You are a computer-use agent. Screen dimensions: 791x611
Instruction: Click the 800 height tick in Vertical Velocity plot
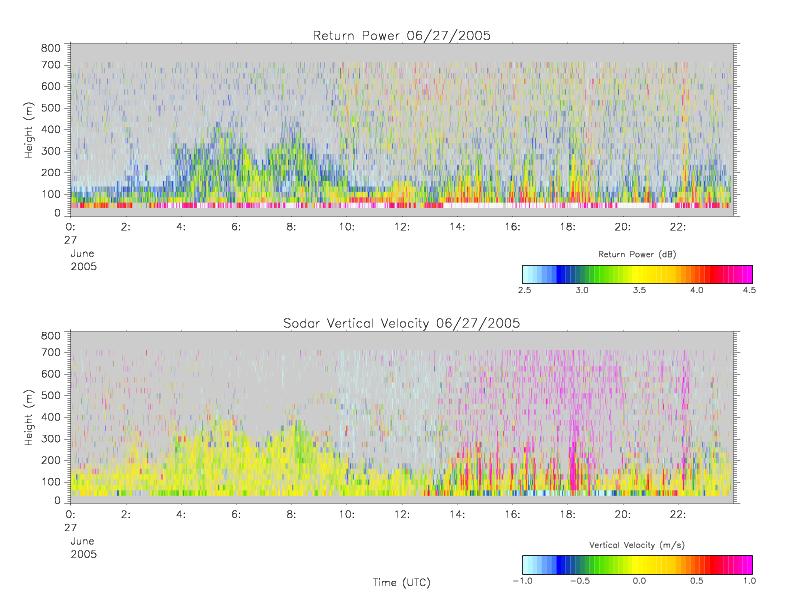[x=50, y=336]
